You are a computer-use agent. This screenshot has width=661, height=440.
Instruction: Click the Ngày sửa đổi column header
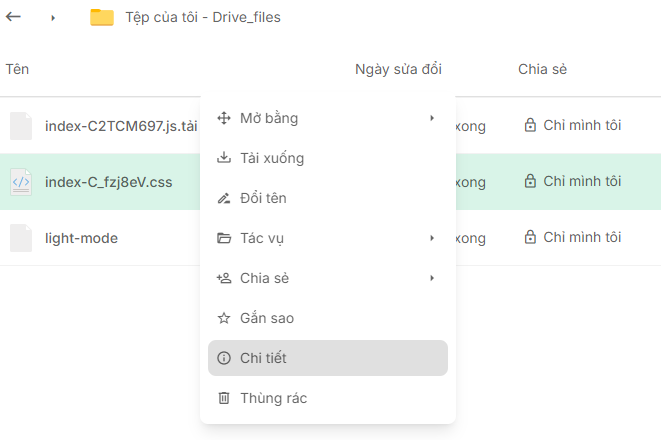(x=398, y=69)
